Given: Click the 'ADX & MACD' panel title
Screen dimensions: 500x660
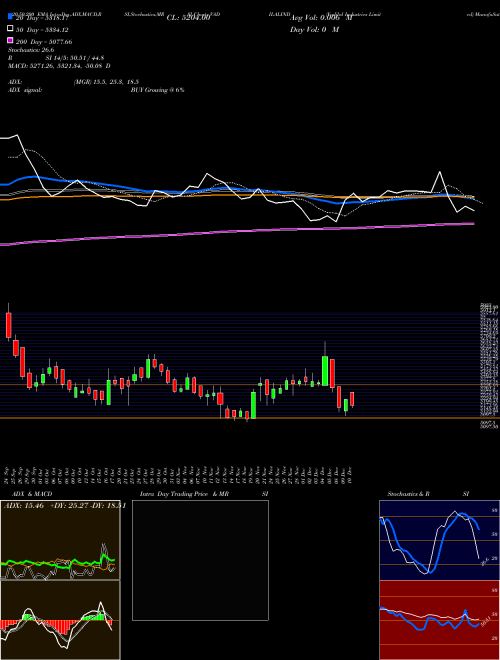Looking at the screenshot, I should (32, 494).
